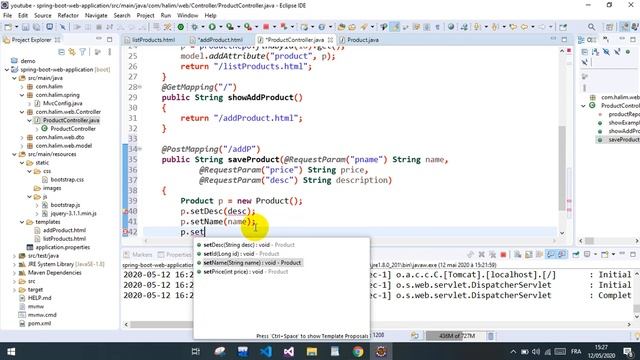Open the Debug button dropdown arrow
Screen dimensions: 640x360
[x=203, y=27]
